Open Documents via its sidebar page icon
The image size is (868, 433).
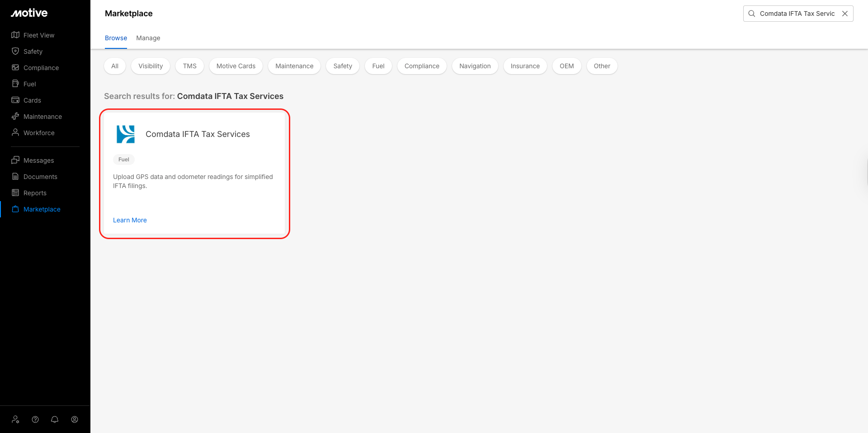[15, 176]
